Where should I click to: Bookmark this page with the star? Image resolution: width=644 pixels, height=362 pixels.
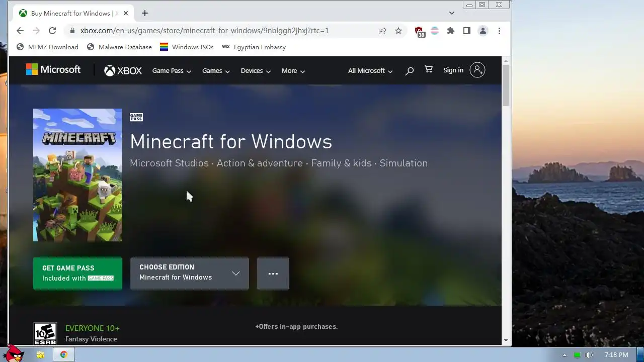click(398, 31)
